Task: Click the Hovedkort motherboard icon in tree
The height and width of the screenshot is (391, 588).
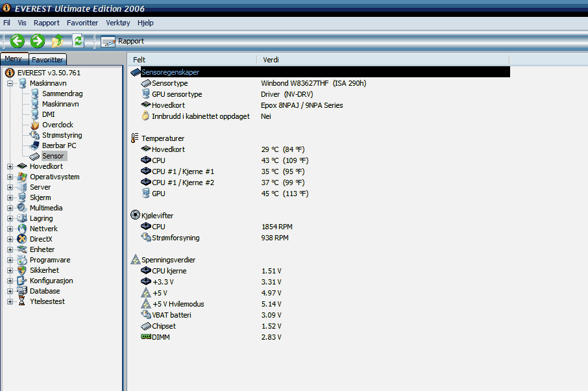Action: (22, 166)
